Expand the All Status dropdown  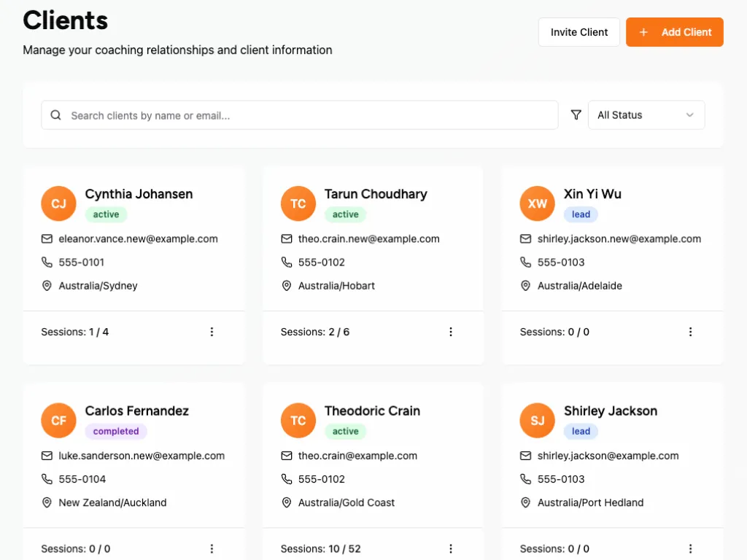(x=646, y=115)
